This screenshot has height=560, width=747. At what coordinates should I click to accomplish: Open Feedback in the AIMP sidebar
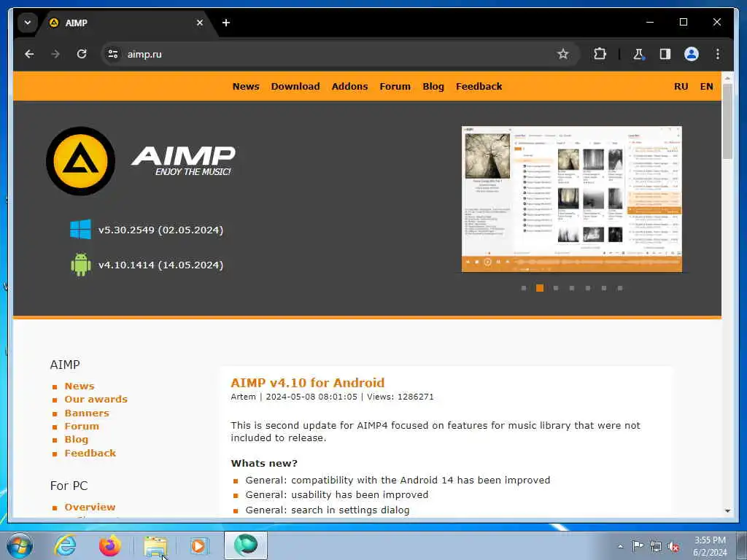coord(90,453)
